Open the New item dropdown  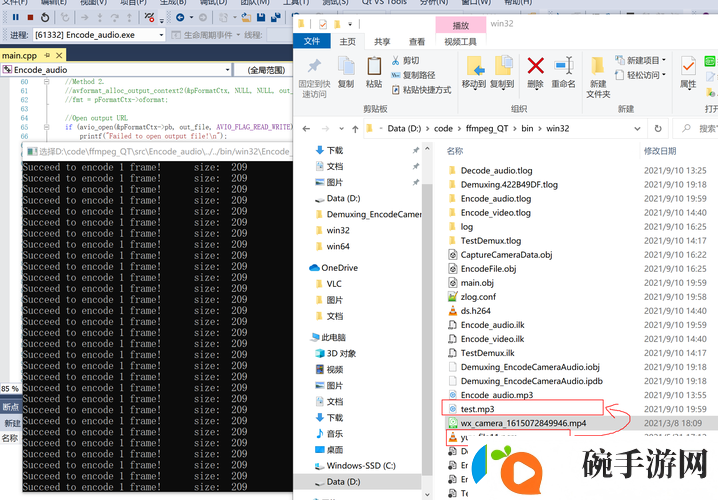[640, 60]
